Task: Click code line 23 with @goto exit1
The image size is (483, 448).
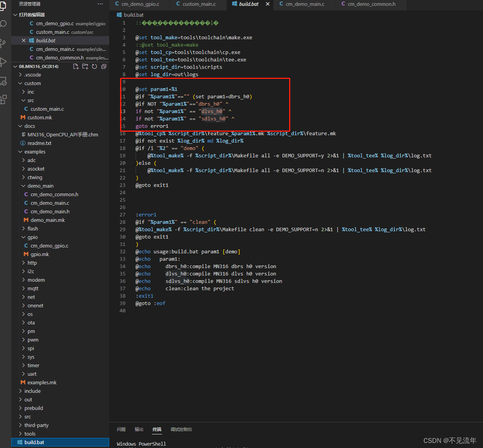Action: [x=152, y=185]
